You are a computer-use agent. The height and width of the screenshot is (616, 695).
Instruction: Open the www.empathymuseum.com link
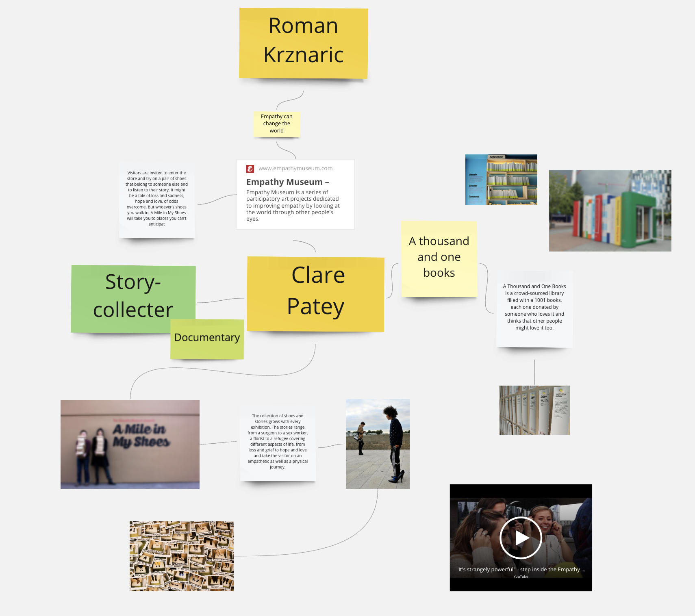[x=295, y=169]
